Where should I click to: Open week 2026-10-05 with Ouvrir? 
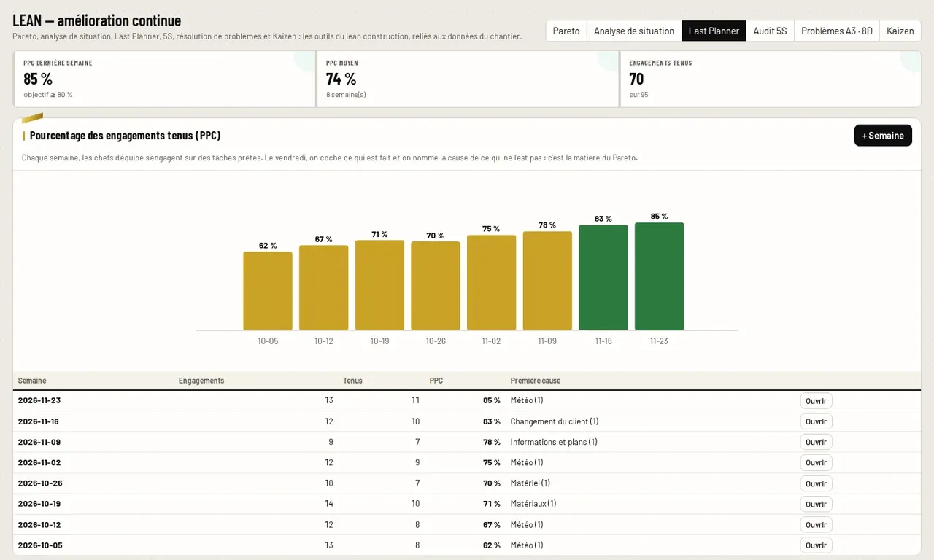click(x=816, y=545)
